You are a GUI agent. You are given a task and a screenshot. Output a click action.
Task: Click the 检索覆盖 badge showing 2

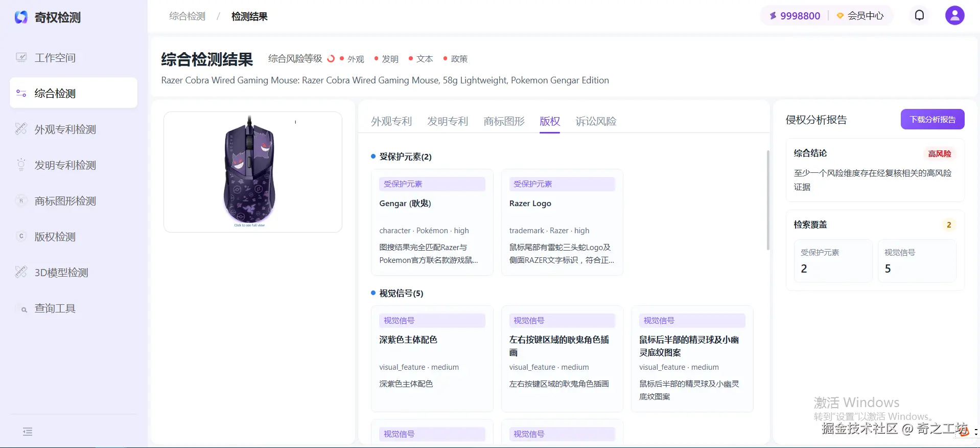(x=949, y=225)
